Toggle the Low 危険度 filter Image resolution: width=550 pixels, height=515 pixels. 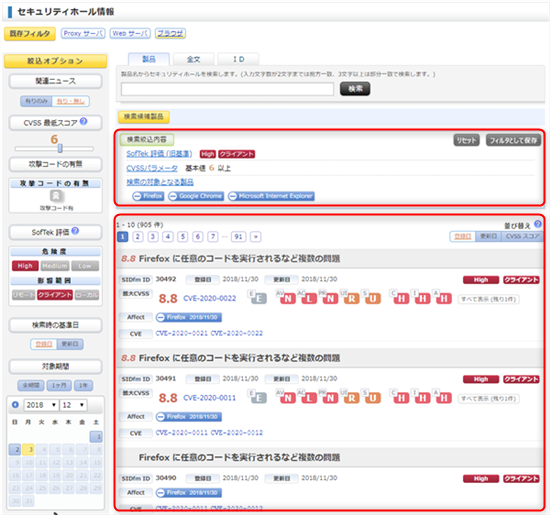click(85, 266)
